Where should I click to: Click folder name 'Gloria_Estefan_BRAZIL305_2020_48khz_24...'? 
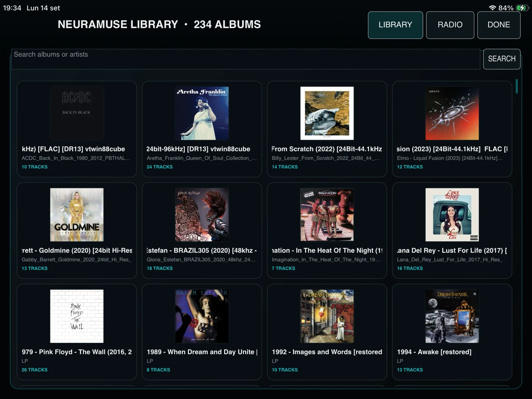tap(201, 259)
